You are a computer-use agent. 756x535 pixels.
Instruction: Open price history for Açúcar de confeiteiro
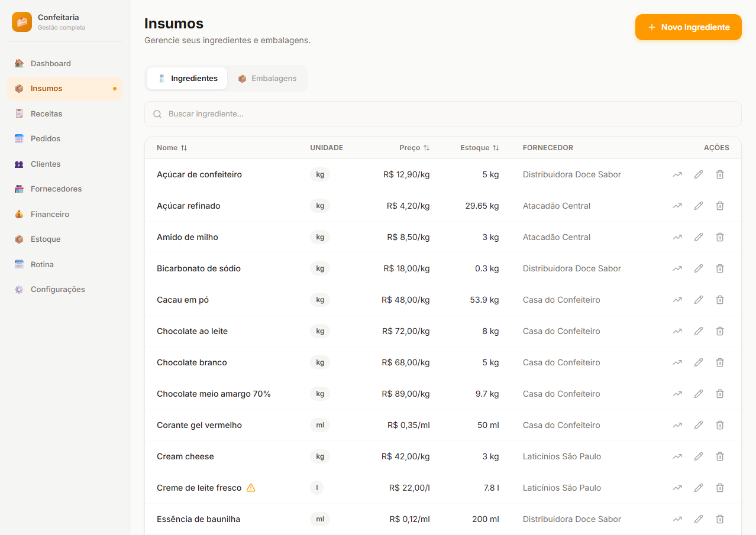click(677, 174)
